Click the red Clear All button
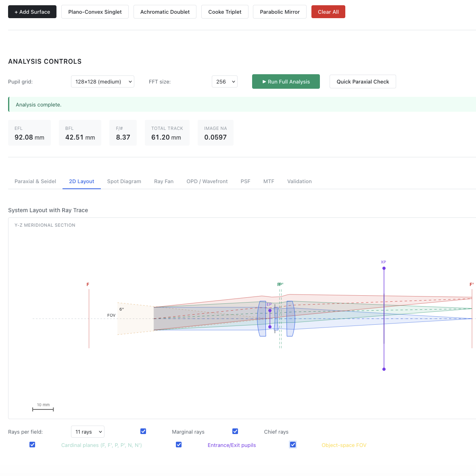 click(x=328, y=12)
